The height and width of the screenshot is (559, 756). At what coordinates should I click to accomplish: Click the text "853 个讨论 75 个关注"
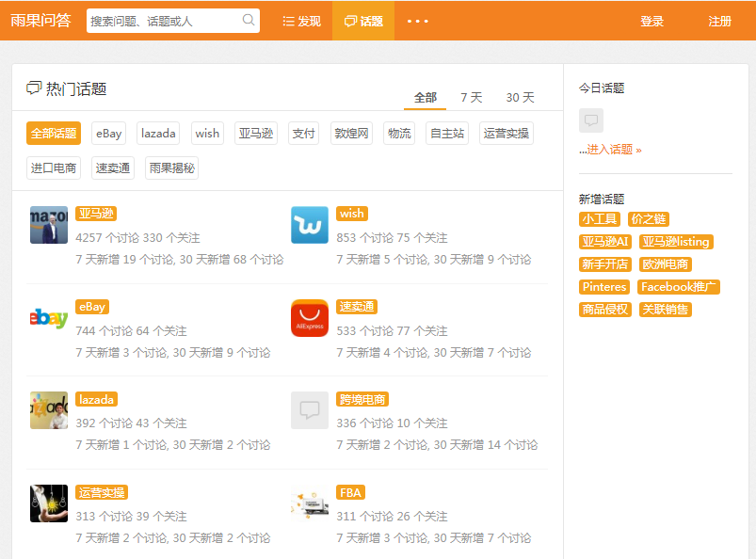coord(392,237)
